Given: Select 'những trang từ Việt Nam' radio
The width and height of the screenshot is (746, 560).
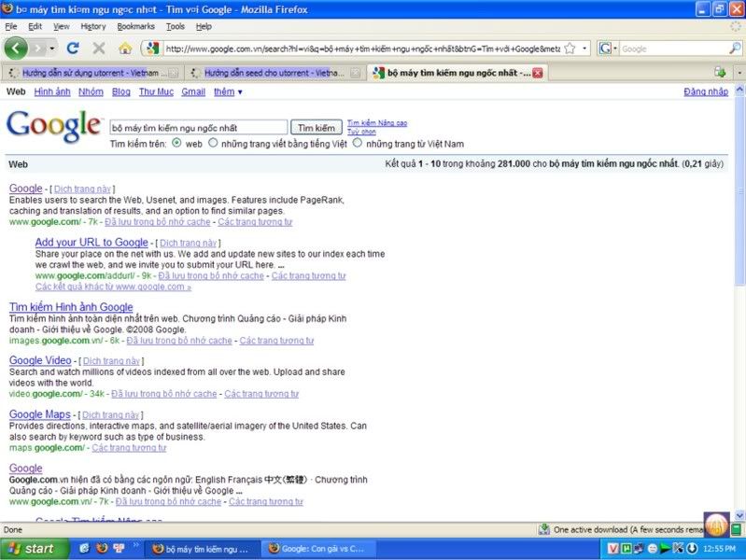Looking at the screenshot, I should click(358, 144).
